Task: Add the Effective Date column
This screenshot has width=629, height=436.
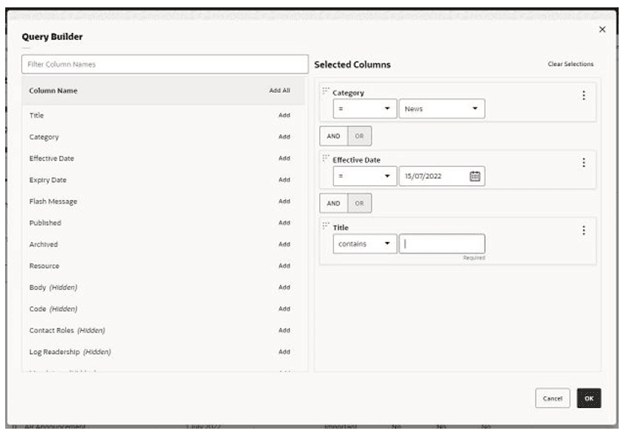Action: [284, 158]
